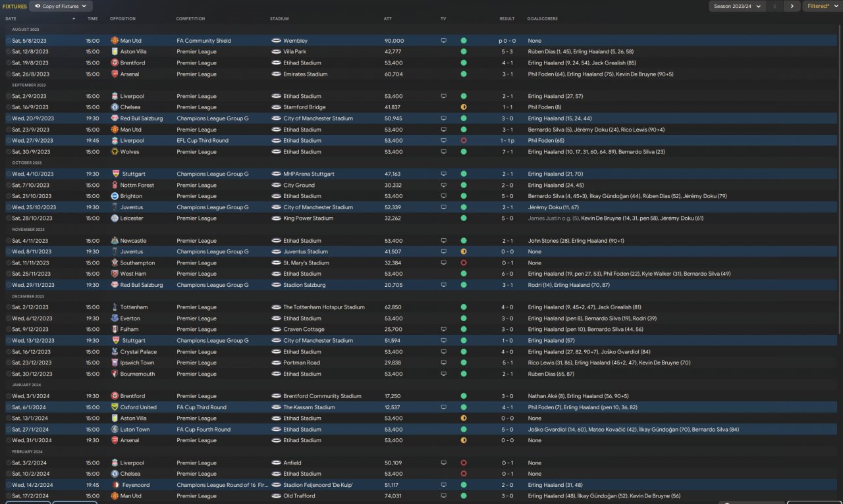Image resolution: width=843 pixels, height=504 pixels.
Task: Go to the previous season with the left arrow
Action: click(775, 6)
